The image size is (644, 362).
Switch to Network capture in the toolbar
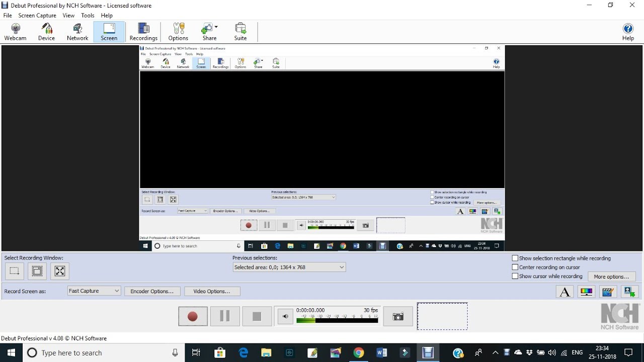tap(77, 32)
